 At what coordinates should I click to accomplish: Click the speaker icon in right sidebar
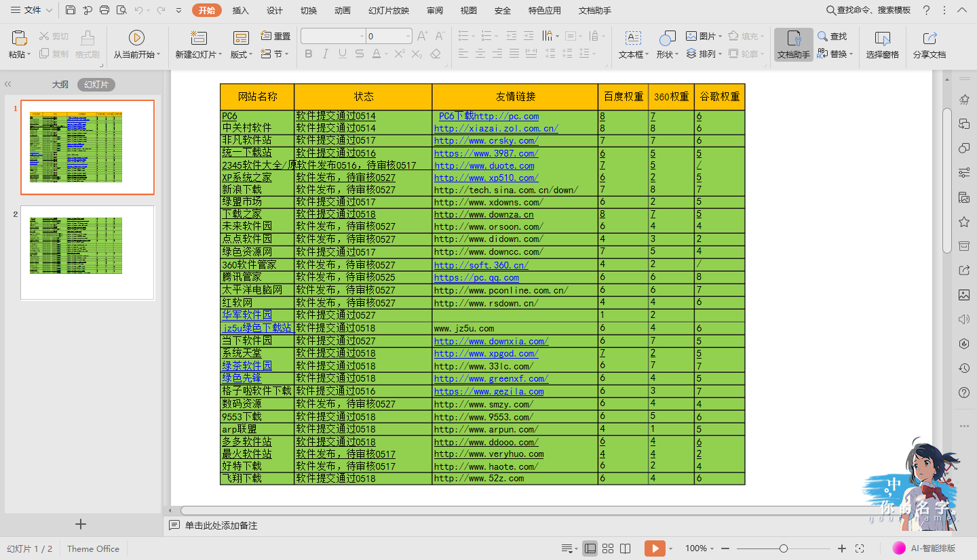coord(963,319)
